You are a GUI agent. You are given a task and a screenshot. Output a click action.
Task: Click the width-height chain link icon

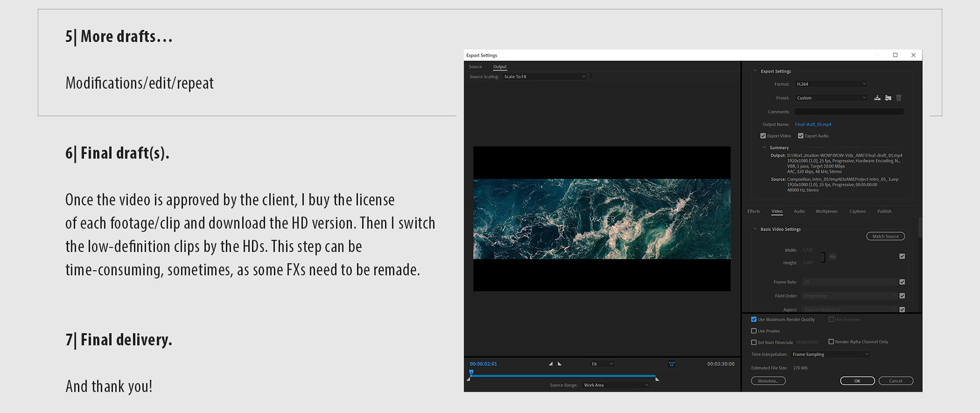click(x=832, y=256)
